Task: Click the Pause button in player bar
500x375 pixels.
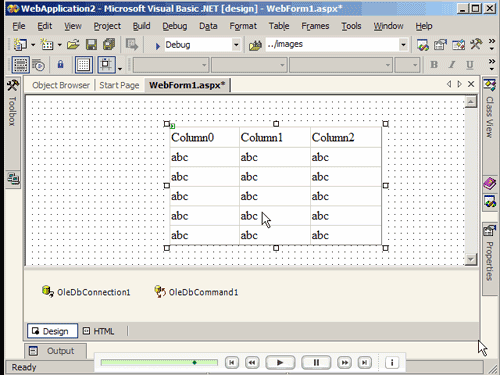Action: click(x=316, y=362)
